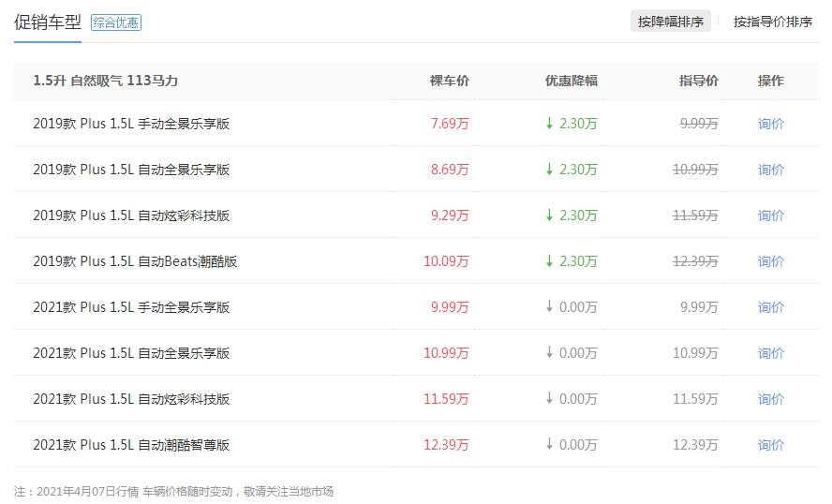Click the 1.5升 自然吸气 113马力 group header
This screenshot has height=504, width=832.
[105, 81]
